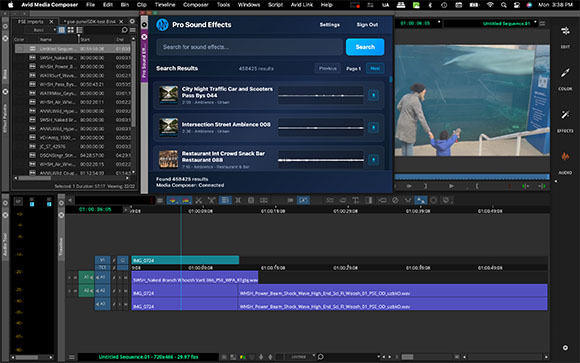This screenshot has width=580, height=363.
Task: Toggle link selection button in timeline toolbar
Action: coord(303,200)
